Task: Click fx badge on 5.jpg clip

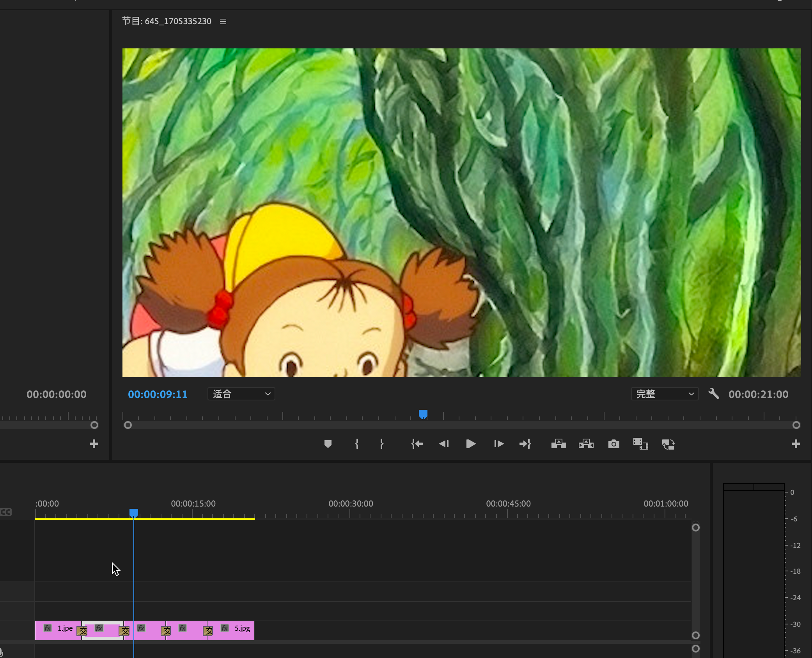Action: click(225, 628)
